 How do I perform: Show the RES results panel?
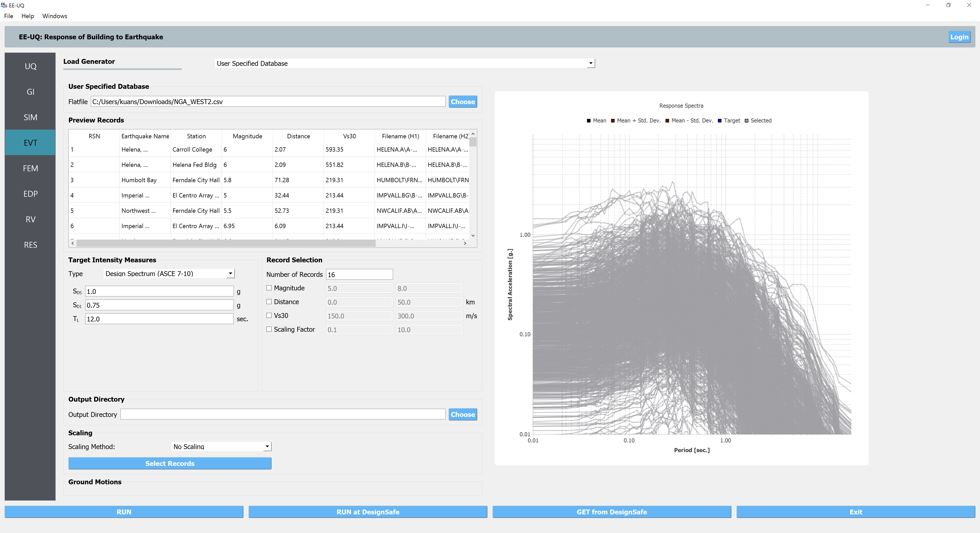[x=30, y=245]
